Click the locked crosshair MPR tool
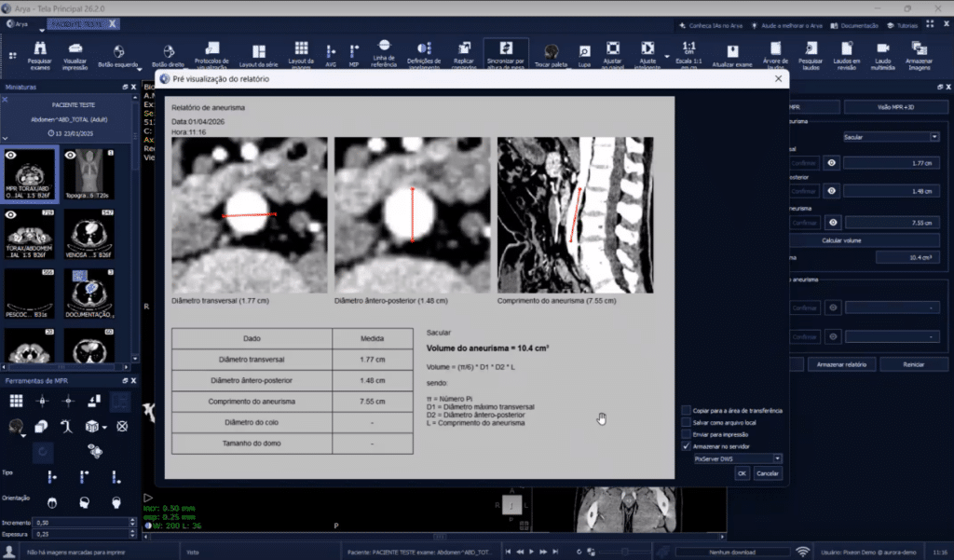This screenshot has width=954, height=560. click(42, 400)
